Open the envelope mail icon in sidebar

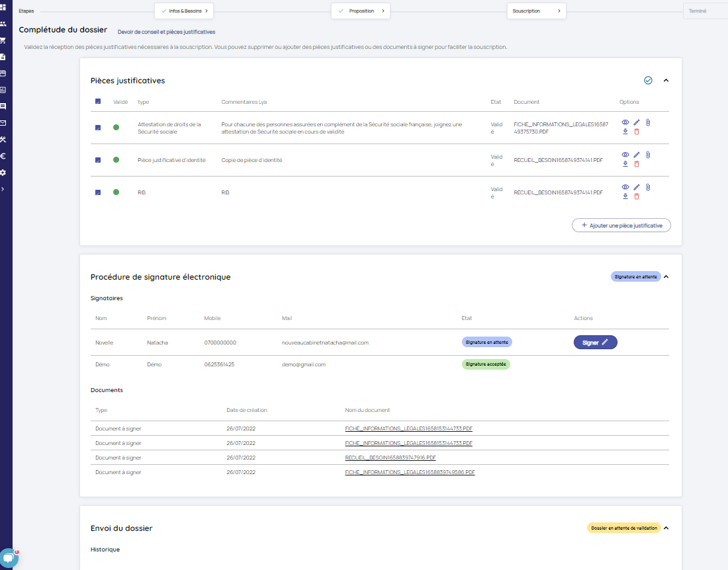point(3,123)
